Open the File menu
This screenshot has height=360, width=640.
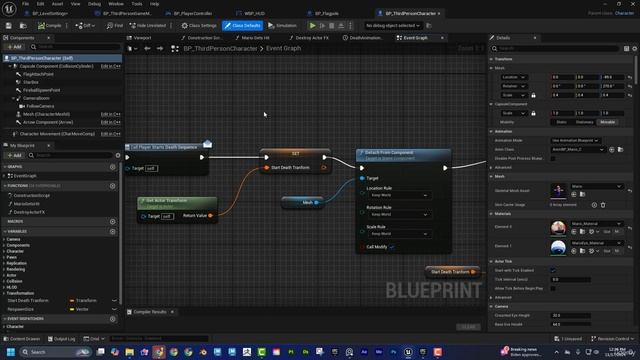tap(25, 4)
